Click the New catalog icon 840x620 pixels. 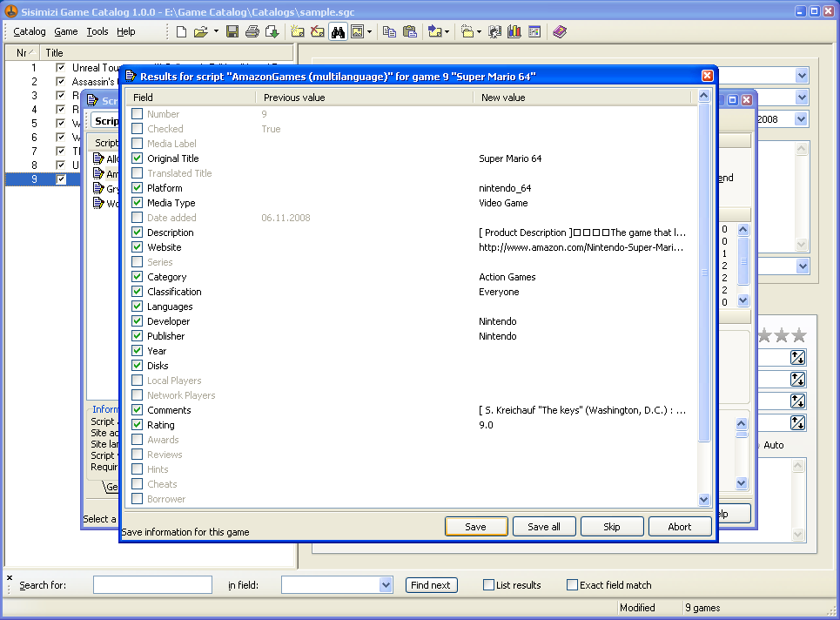click(x=181, y=32)
